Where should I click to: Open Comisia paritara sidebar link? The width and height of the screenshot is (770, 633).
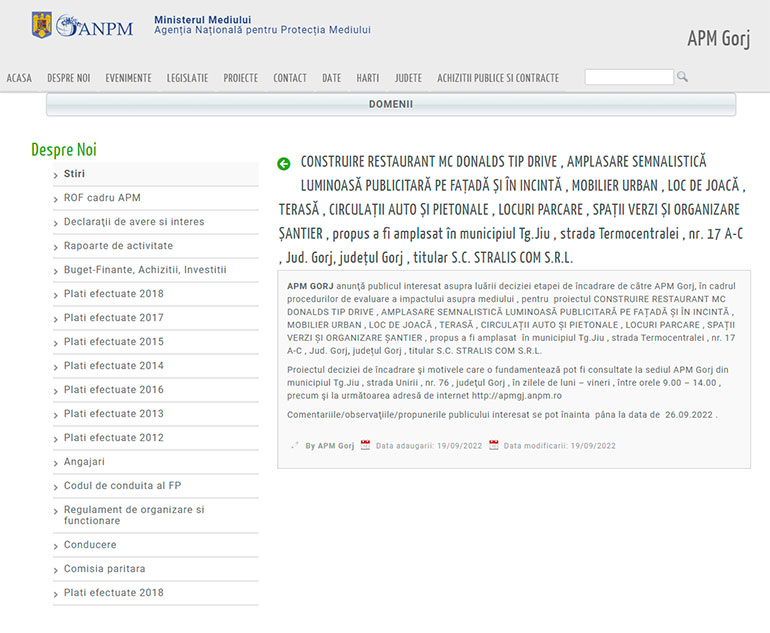tap(105, 569)
